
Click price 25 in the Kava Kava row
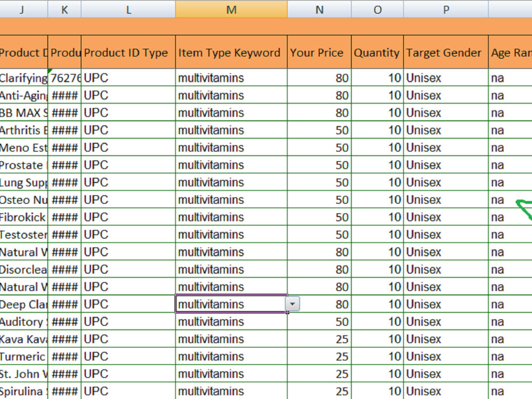click(319, 339)
